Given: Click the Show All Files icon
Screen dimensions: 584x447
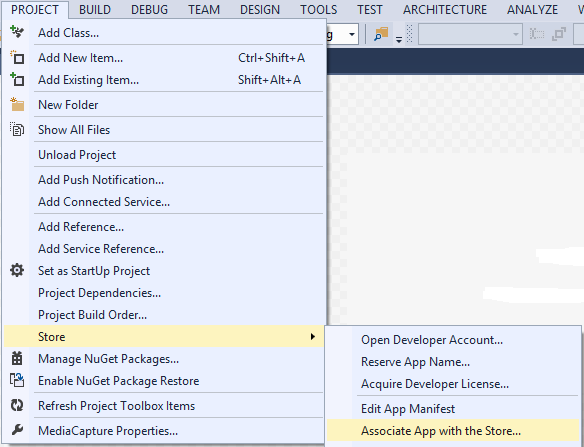Looking at the screenshot, I should 17,129.
